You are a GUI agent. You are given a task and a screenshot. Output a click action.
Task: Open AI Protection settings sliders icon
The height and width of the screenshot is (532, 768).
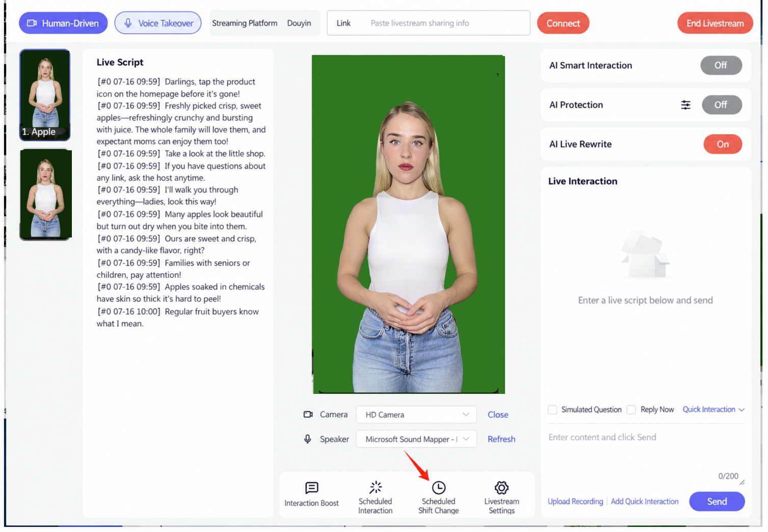(x=686, y=105)
